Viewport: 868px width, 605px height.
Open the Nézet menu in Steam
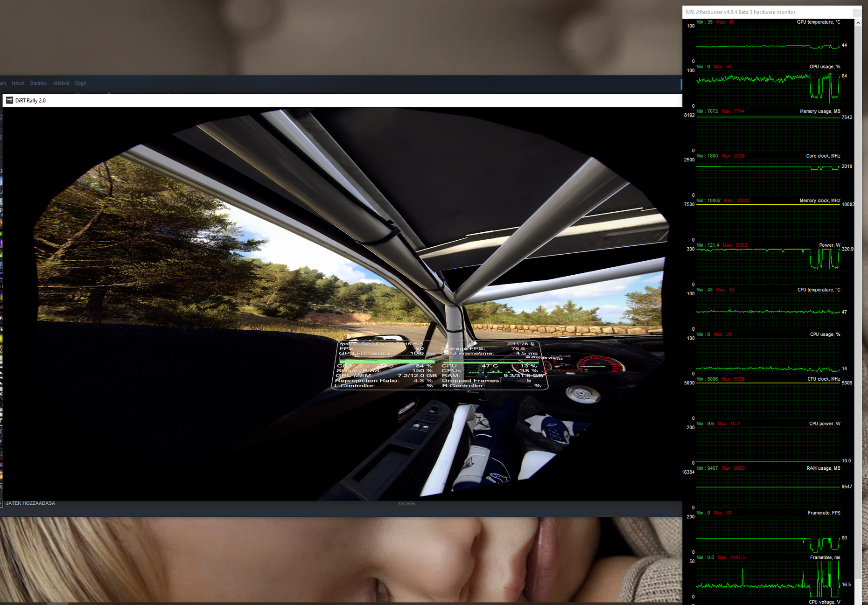(x=18, y=83)
